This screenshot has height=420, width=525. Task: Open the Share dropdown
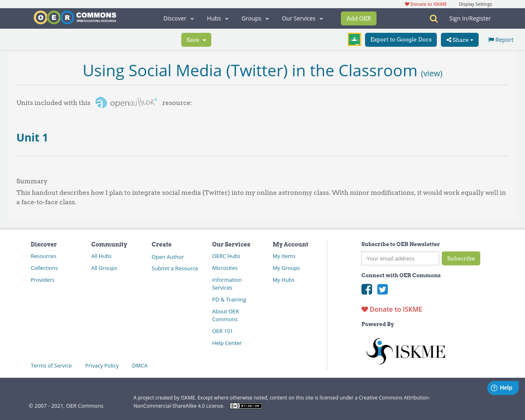pos(459,39)
